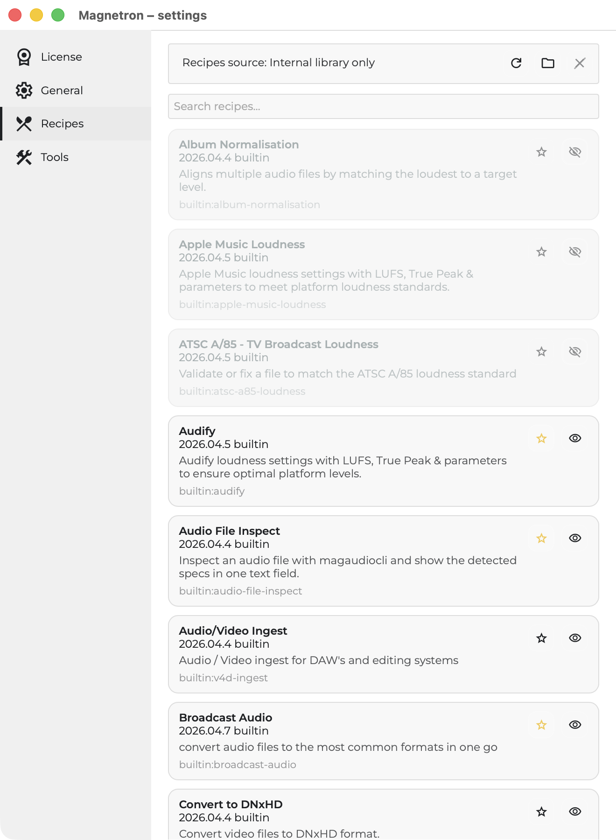Remove star from Audio File Inspect
Screen dimensions: 616x840
coord(541,539)
